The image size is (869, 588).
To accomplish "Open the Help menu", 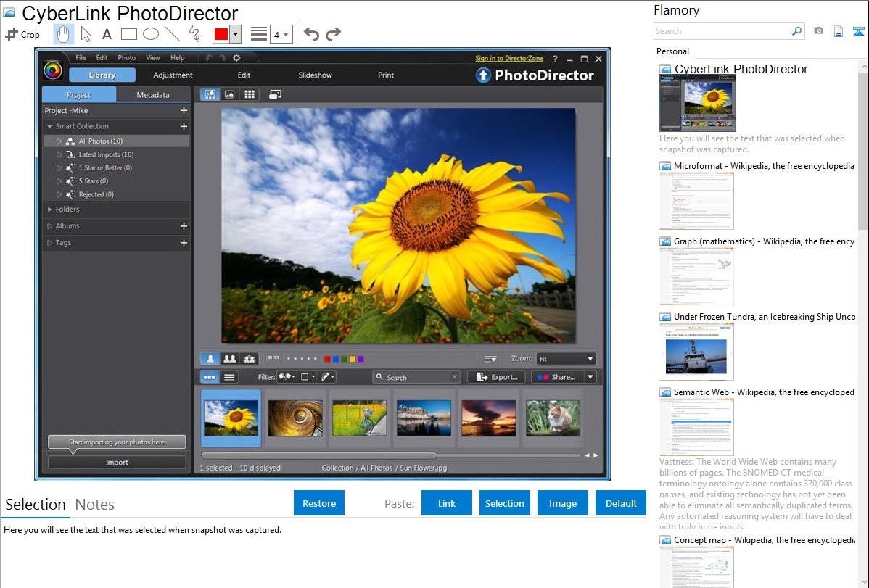I will [x=177, y=57].
